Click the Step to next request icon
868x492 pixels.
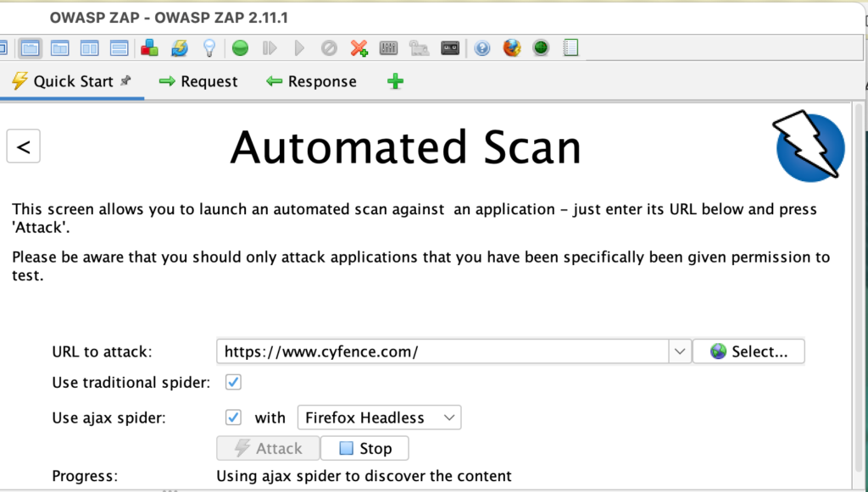pyautogui.click(x=270, y=48)
